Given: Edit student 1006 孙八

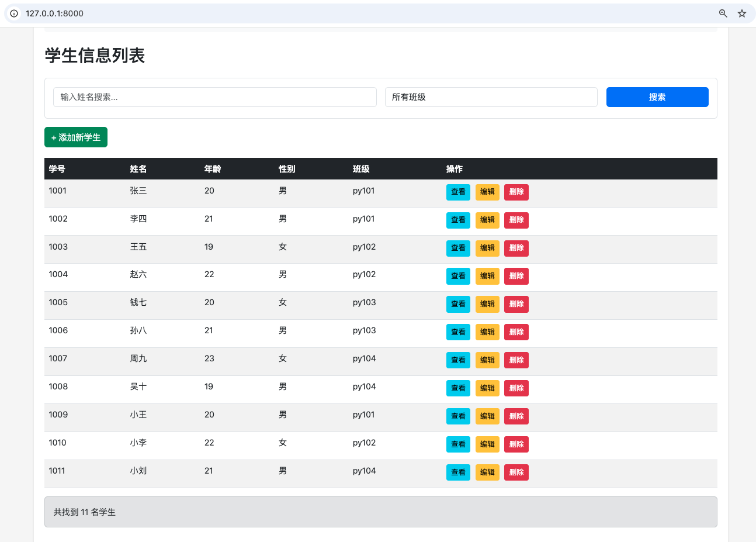Looking at the screenshot, I should click(487, 332).
